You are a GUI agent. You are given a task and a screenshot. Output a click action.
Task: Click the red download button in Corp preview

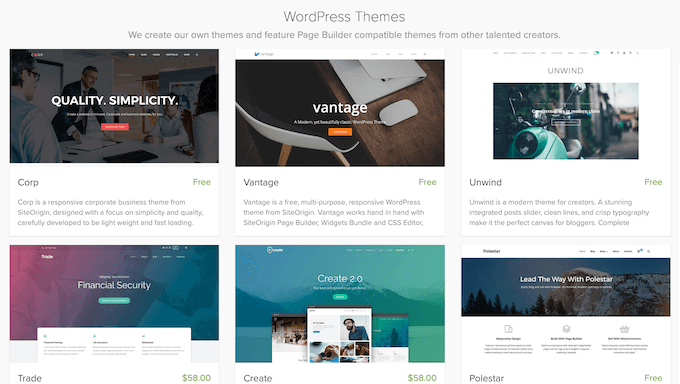pos(115,127)
